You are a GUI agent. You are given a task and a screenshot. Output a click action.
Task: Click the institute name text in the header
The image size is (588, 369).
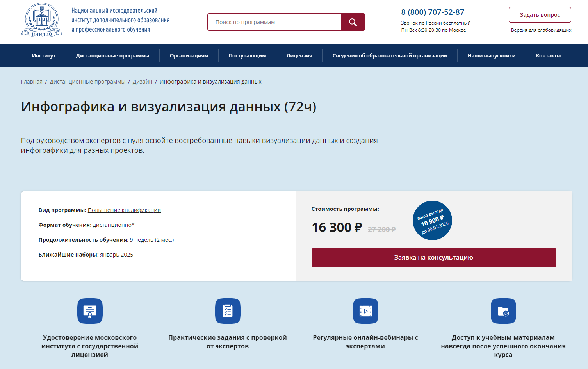tap(121, 20)
